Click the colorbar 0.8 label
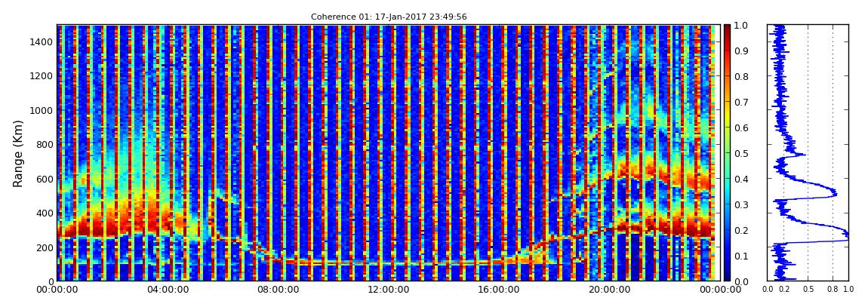868x307 pixels. click(740, 77)
